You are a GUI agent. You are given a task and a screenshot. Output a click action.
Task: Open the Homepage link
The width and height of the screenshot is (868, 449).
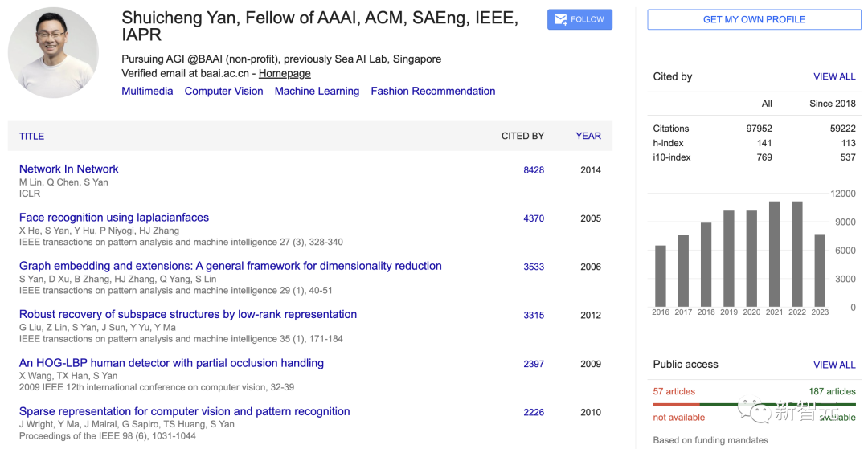285,73
